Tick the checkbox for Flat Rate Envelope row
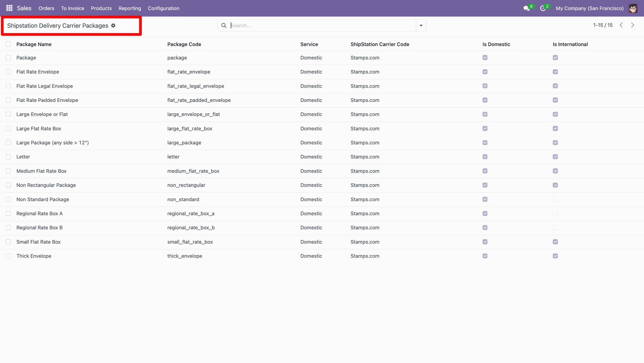Viewport: 644px width, 363px height. (8, 72)
